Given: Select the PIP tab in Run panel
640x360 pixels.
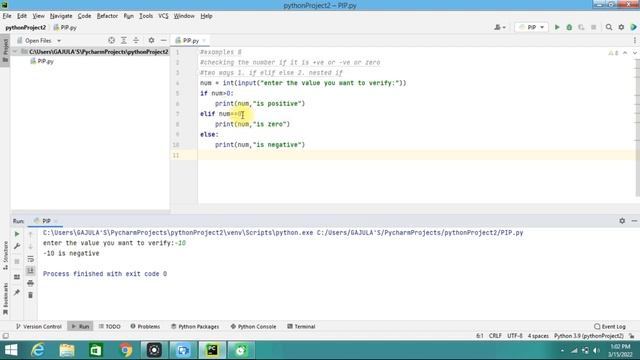Looking at the screenshot, I should click(x=46, y=221).
